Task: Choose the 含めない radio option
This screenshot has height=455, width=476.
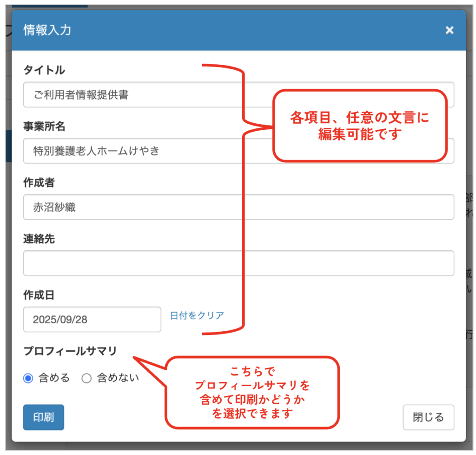Action: point(86,378)
